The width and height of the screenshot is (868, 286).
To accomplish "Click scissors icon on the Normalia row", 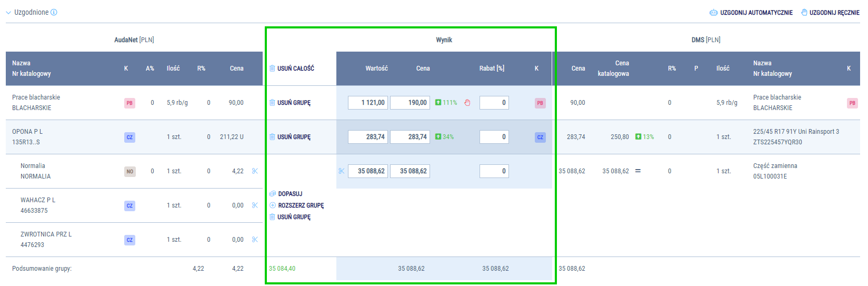I will pyautogui.click(x=255, y=171).
